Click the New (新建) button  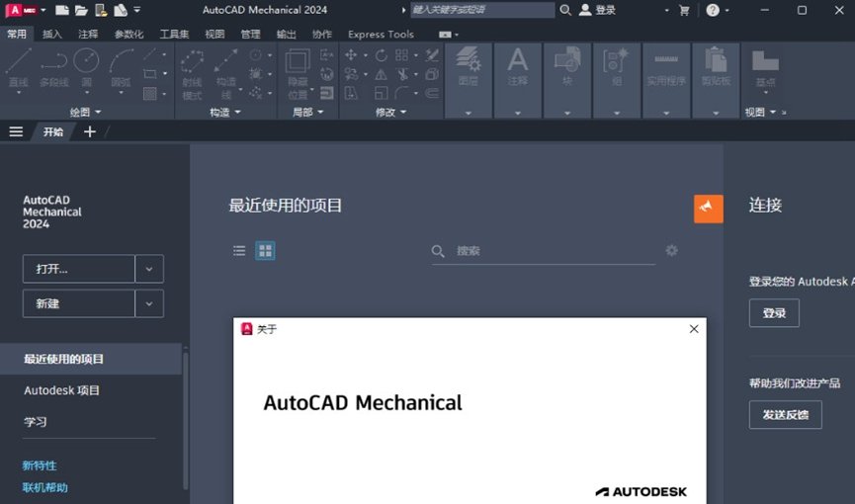pyautogui.click(x=78, y=303)
